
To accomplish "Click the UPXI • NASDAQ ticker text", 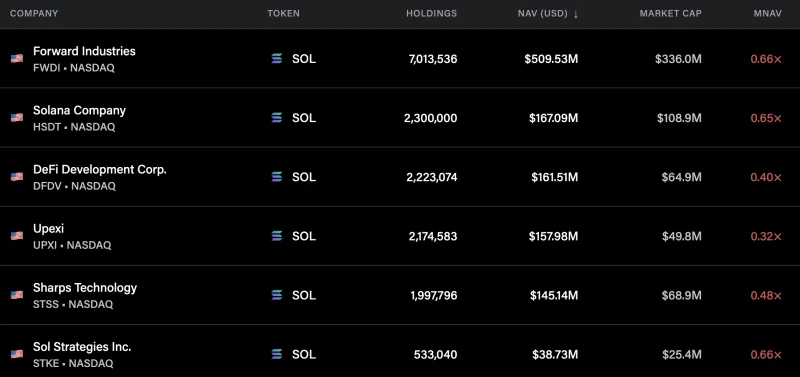I will click(72, 245).
